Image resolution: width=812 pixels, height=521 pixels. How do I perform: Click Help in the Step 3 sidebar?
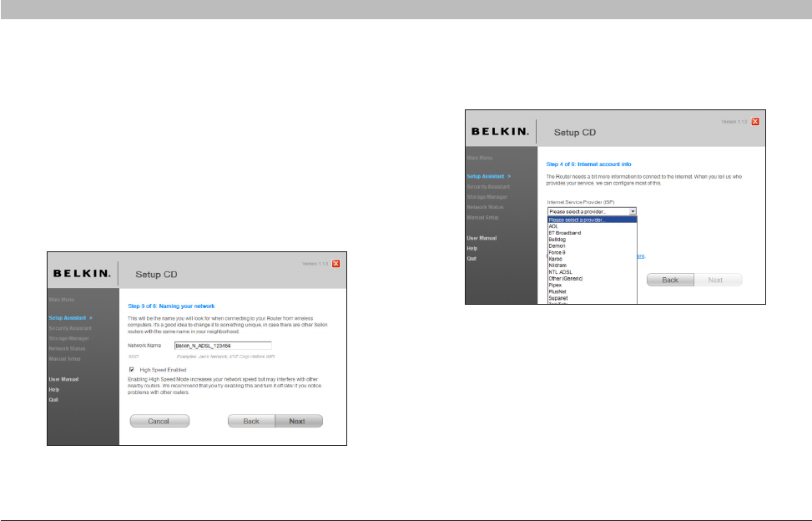54,389
